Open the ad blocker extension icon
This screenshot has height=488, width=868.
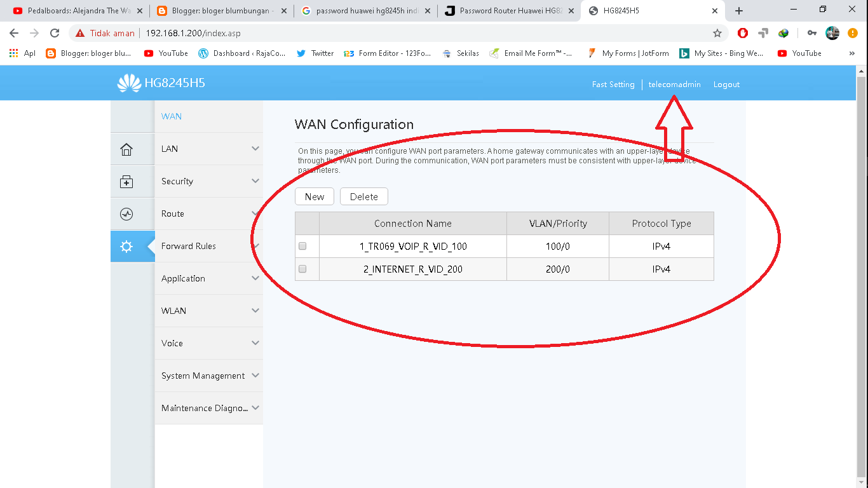pyautogui.click(x=742, y=32)
